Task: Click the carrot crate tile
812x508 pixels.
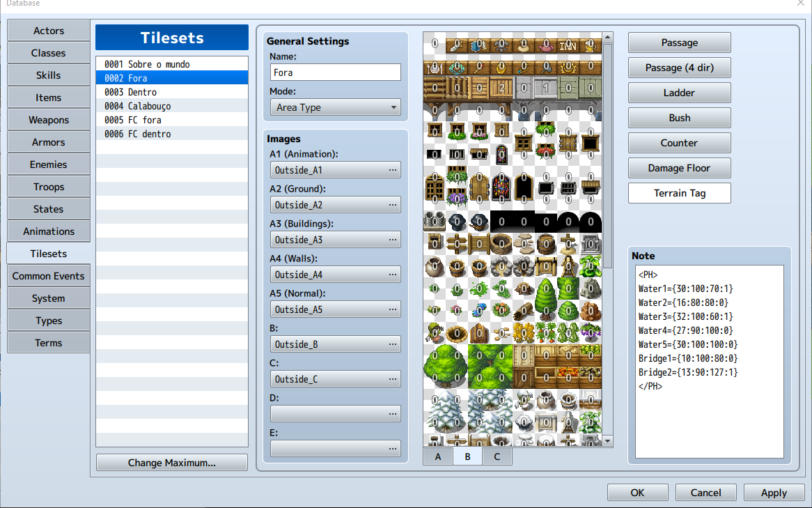Action: point(568,378)
